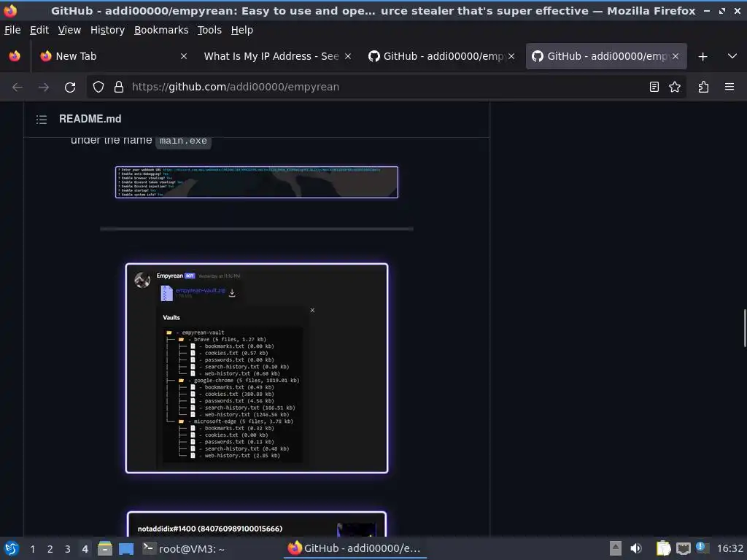Viewport: 747px width, 560px height.
Task: Open the Empyrean vault Discord screenshot
Action: [257, 368]
